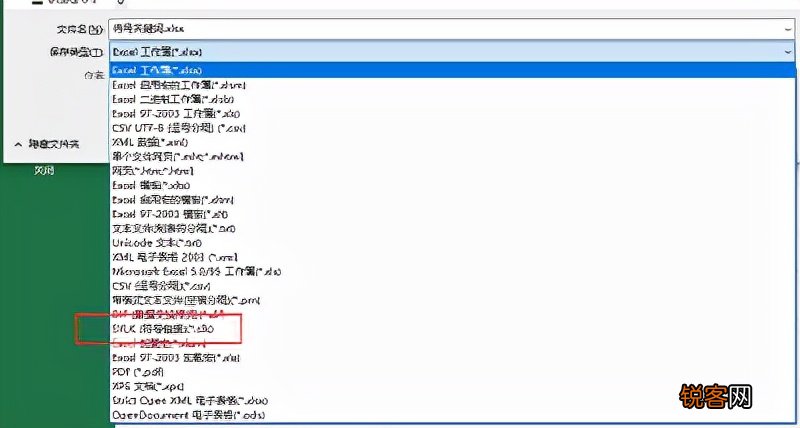Select Excel Macro-Enabled Template (*.xltm)
The image size is (800, 428).
[x=453, y=200]
